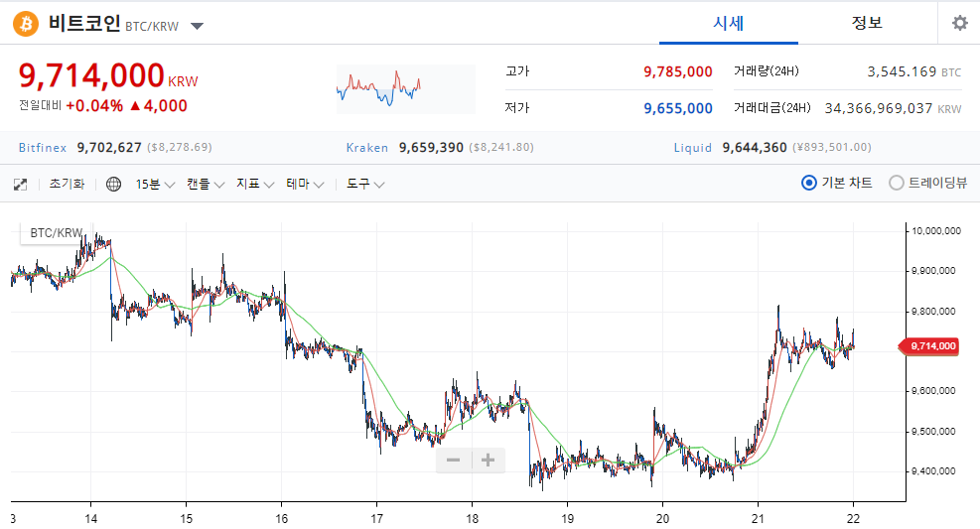Open the 지표 indicators dropdown
980x529 pixels.
pyautogui.click(x=255, y=184)
